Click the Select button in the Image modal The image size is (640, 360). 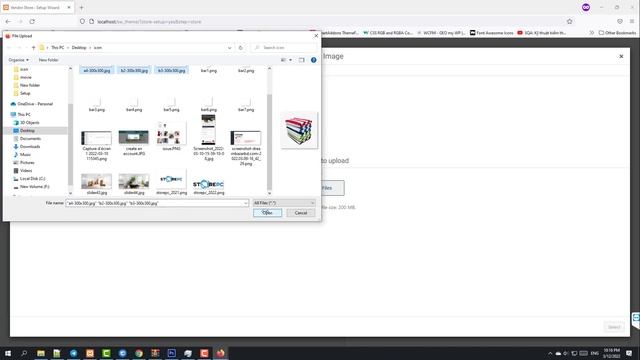click(614, 327)
